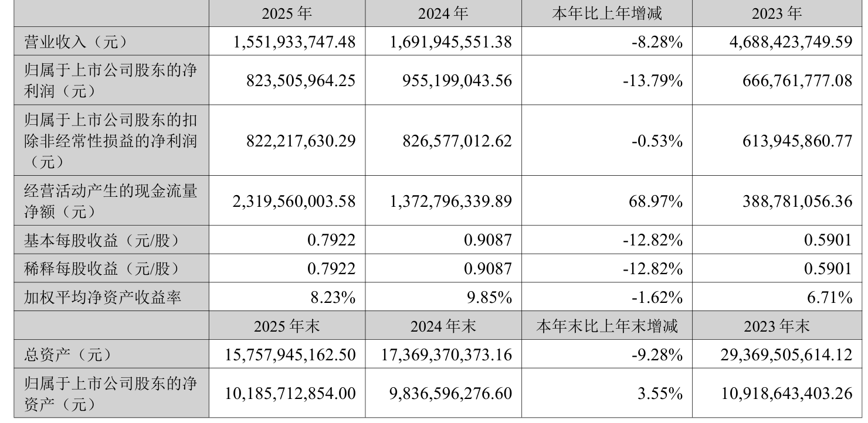Viewport: 868px width, 423px height.
Task: Click the 2025年 column header
Action: coord(287,13)
